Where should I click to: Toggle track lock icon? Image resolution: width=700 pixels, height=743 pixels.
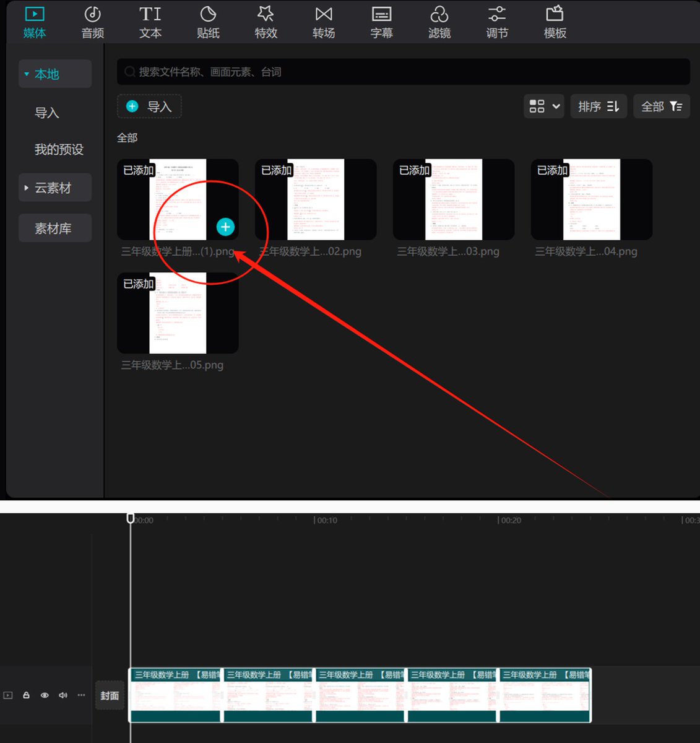coord(26,695)
